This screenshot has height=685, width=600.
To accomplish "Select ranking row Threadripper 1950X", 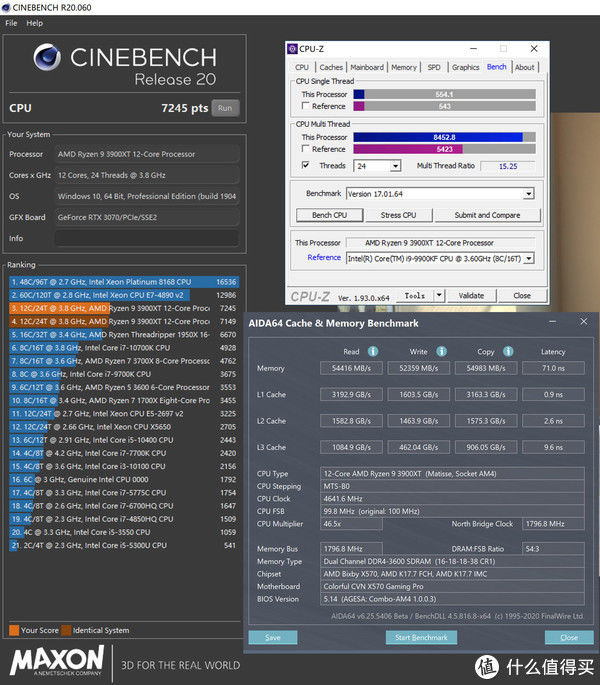I will 124,335.
